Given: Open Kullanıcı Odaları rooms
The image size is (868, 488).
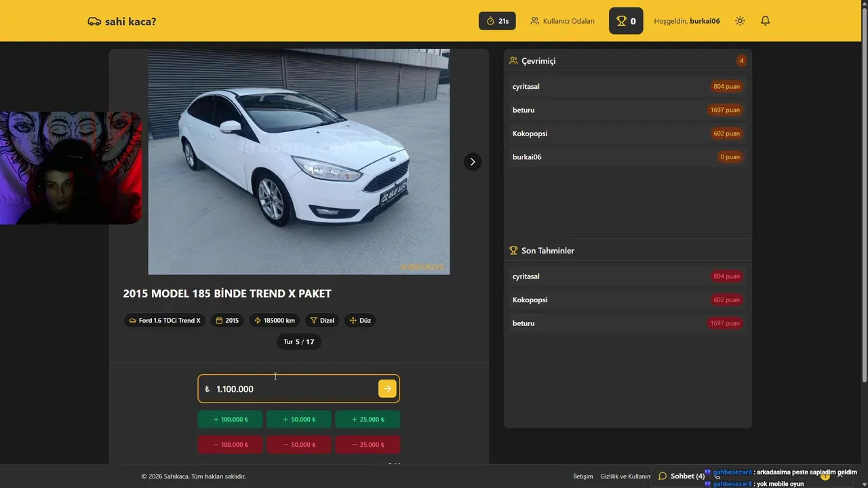Looking at the screenshot, I should pyautogui.click(x=562, y=21).
